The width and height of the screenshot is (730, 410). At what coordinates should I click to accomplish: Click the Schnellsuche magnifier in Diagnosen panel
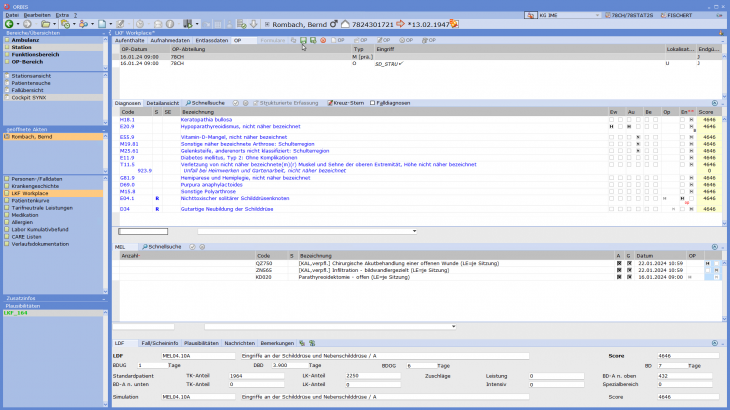(194, 103)
